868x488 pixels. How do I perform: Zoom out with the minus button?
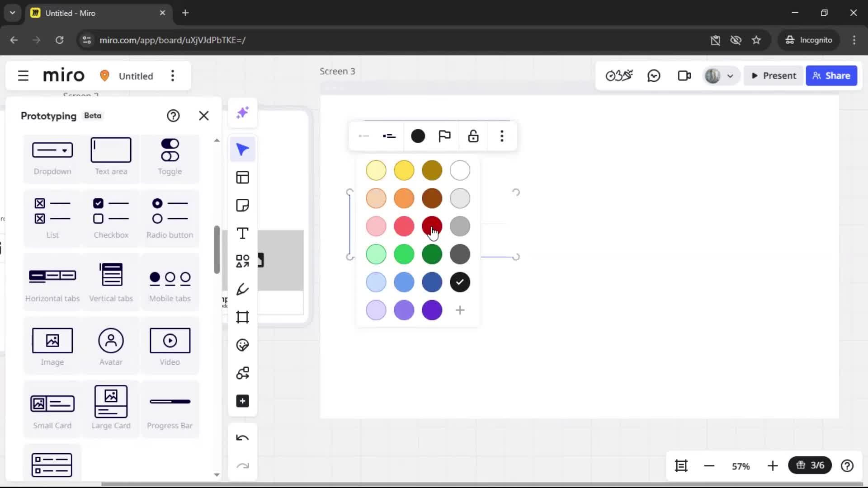pos(709,466)
